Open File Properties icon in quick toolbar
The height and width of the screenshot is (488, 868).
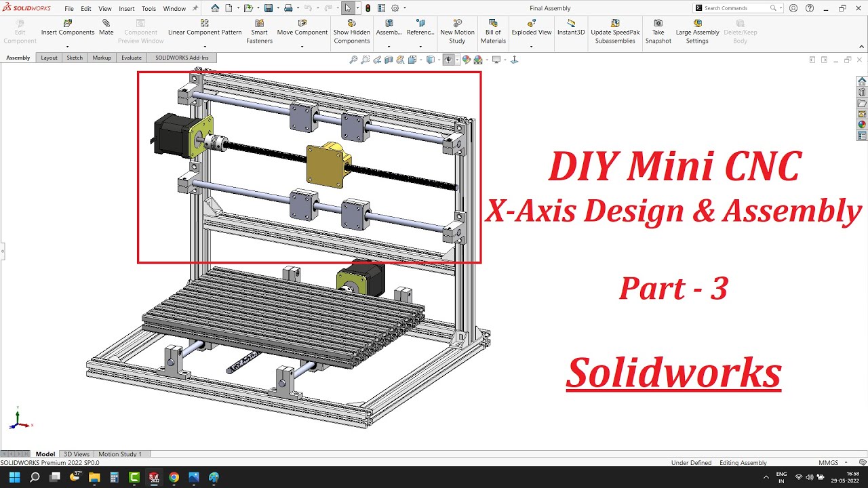click(381, 8)
